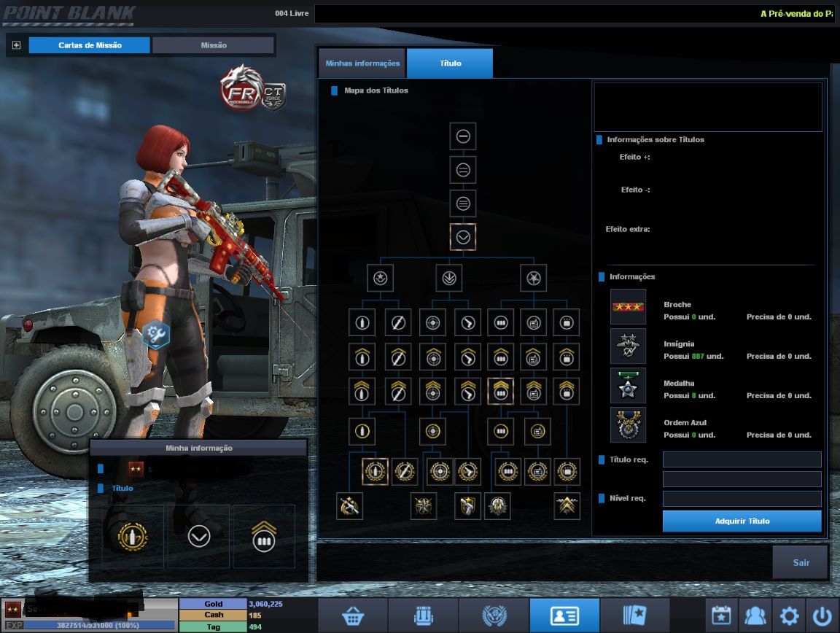The image size is (840, 633).
Task: Select the plain magazine title without chevrons
Action: 501,322
